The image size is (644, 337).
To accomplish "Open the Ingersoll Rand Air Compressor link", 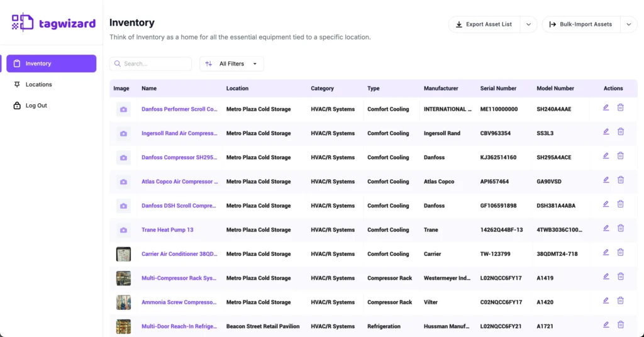I will pos(179,133).
